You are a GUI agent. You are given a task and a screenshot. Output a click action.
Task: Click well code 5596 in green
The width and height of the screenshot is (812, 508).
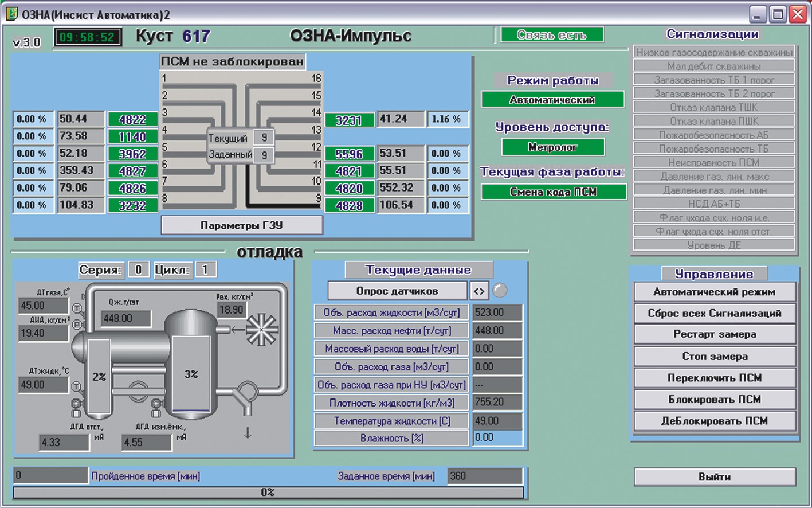pyautogui.click(x=349, y=154)
